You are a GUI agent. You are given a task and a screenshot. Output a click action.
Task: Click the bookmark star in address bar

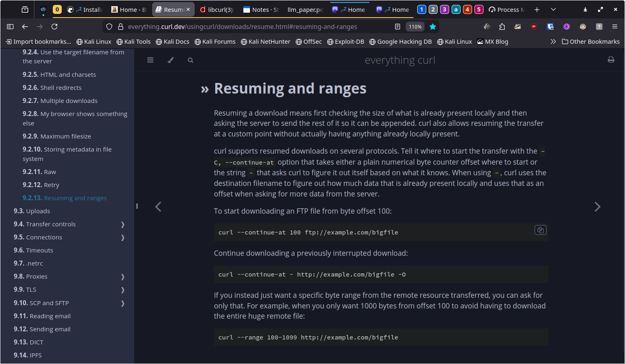pyautogui.click(x=432, y=27)
